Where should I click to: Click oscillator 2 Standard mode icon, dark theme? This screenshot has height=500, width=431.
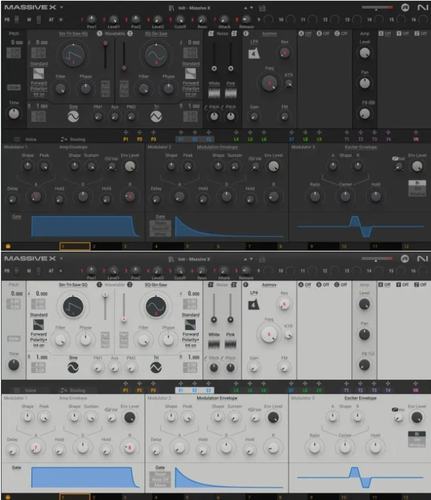190,74
